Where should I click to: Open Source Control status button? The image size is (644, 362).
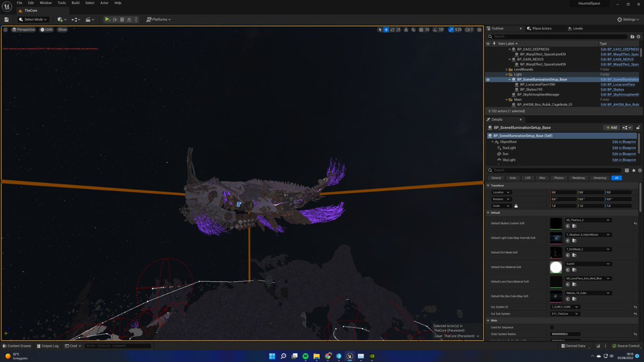pyautogui.click(x=626, y=346)
